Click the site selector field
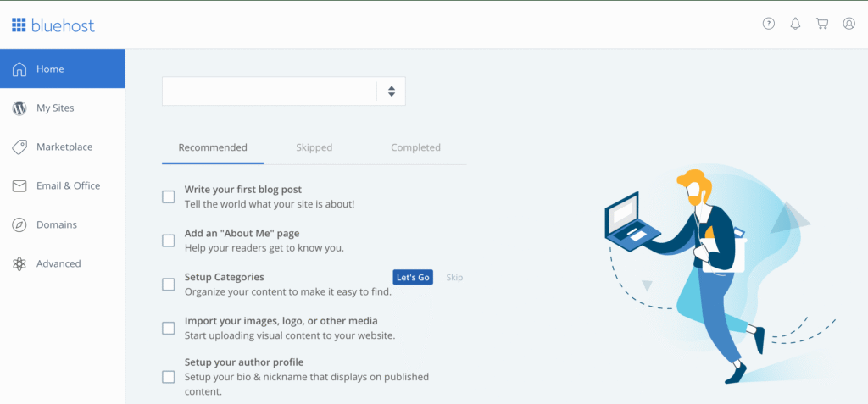The width and height of the screenshot is (868, 404). (283, 91)
